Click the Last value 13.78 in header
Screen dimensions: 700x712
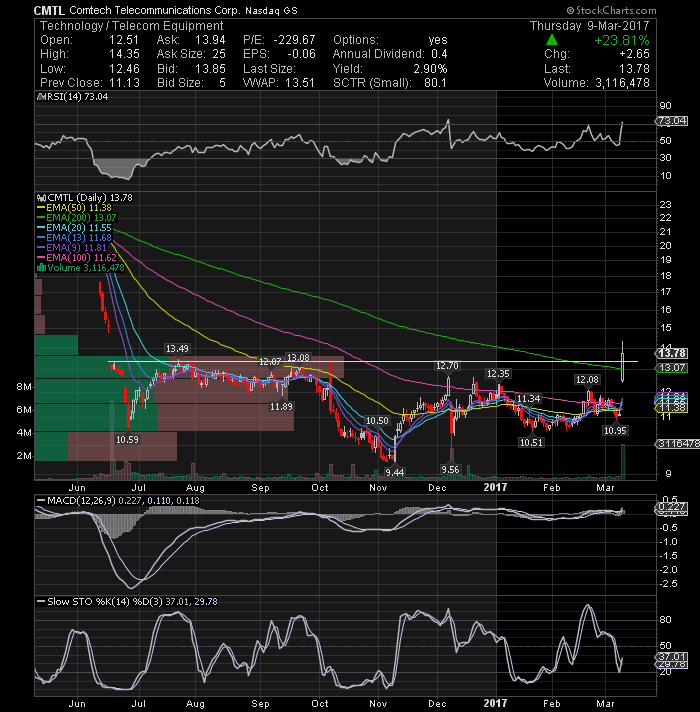tap(635, 69)
